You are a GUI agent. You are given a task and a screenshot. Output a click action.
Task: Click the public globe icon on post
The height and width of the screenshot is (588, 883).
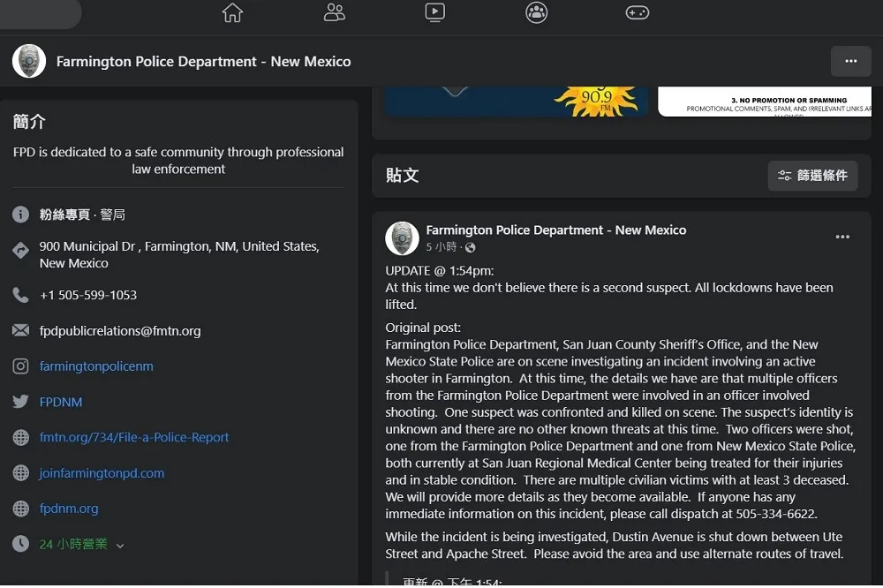click(471, 247)
